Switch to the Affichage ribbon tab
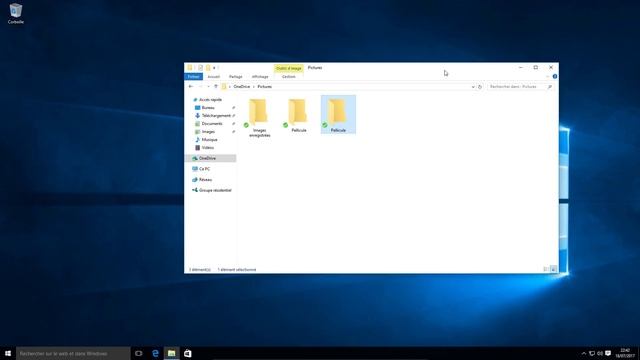 click(260, 77)
